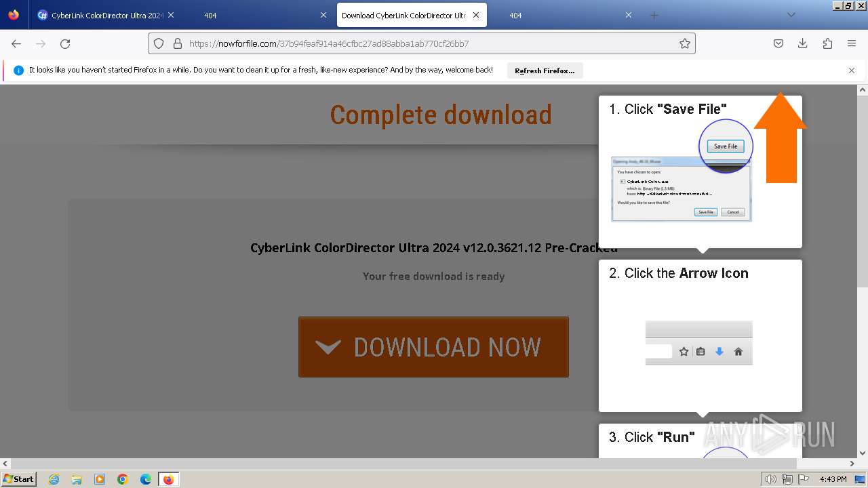Open the Extensions panel
868x488 pixels.
(x=827, y=43)
